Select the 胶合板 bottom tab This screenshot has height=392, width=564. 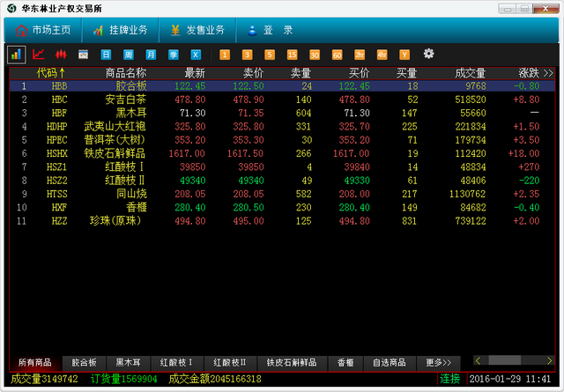(x=85, y=363)
